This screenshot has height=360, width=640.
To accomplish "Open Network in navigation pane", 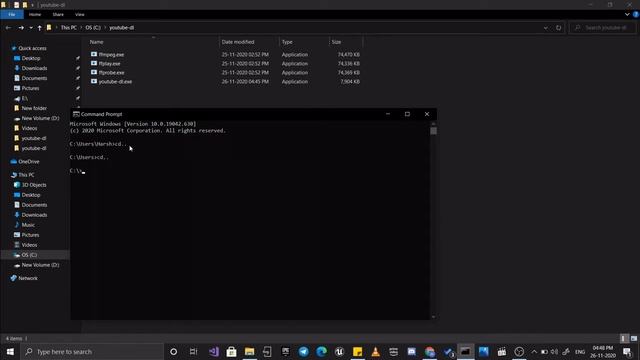I will (x=28, y=278).
